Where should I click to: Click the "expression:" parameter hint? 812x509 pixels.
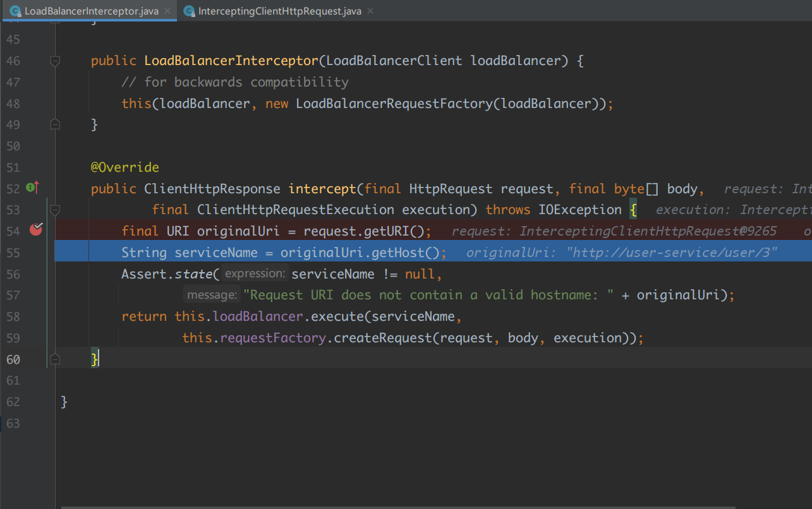[255, 273]
